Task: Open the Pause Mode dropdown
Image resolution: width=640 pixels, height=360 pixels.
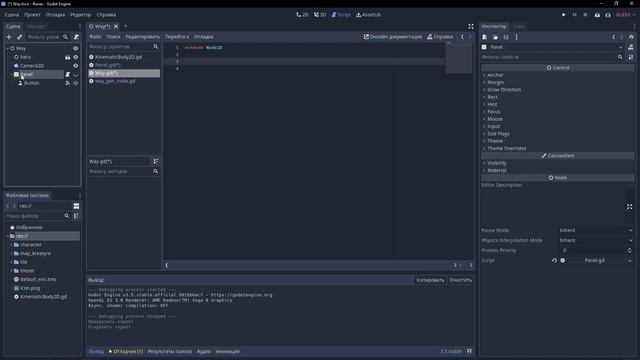Action: (596, 230)
